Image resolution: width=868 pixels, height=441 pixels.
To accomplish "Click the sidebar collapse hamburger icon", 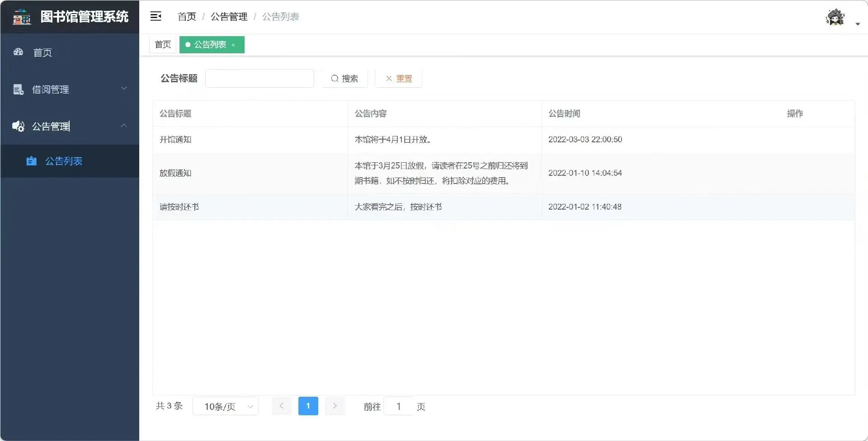I will click(156, 16).
